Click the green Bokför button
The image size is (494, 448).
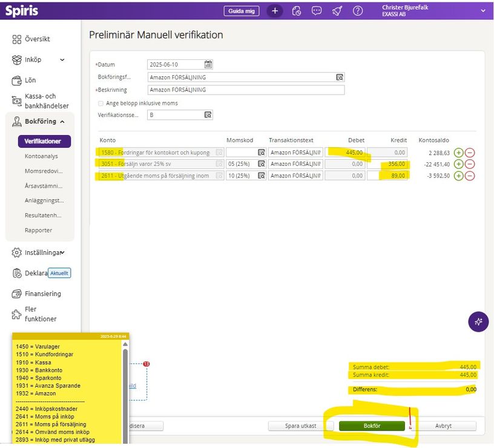tap(372, 426)
